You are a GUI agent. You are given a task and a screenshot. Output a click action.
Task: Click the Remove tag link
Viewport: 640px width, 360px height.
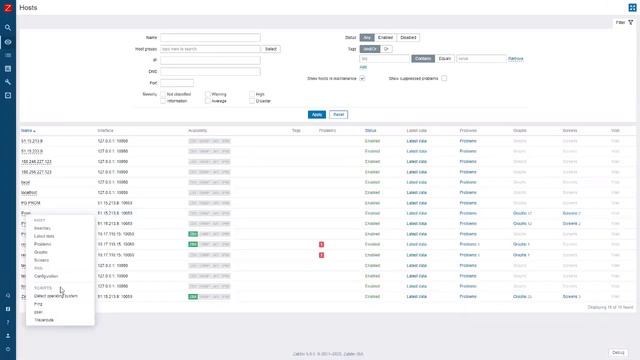[x=516, y=59]
